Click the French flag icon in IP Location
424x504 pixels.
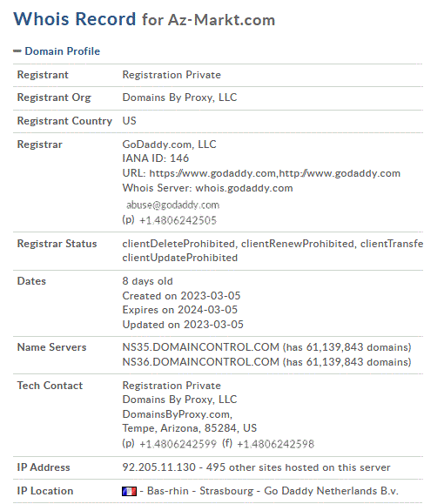(x=129, y=491)
